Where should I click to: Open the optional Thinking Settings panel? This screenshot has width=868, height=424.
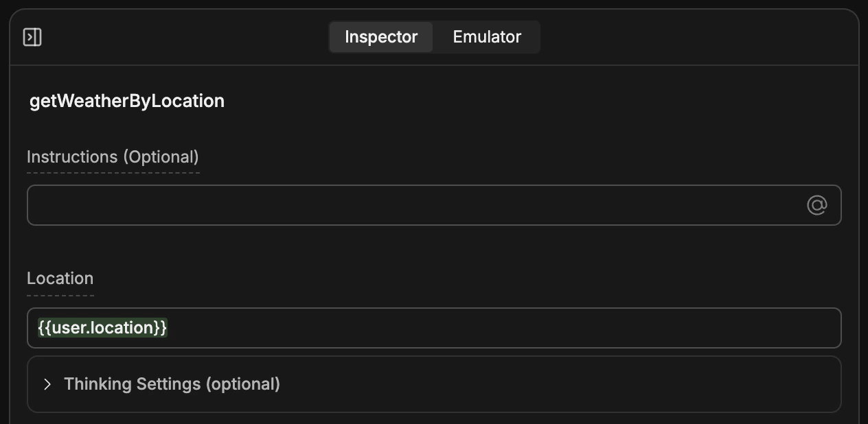click(x=172, y=384)
